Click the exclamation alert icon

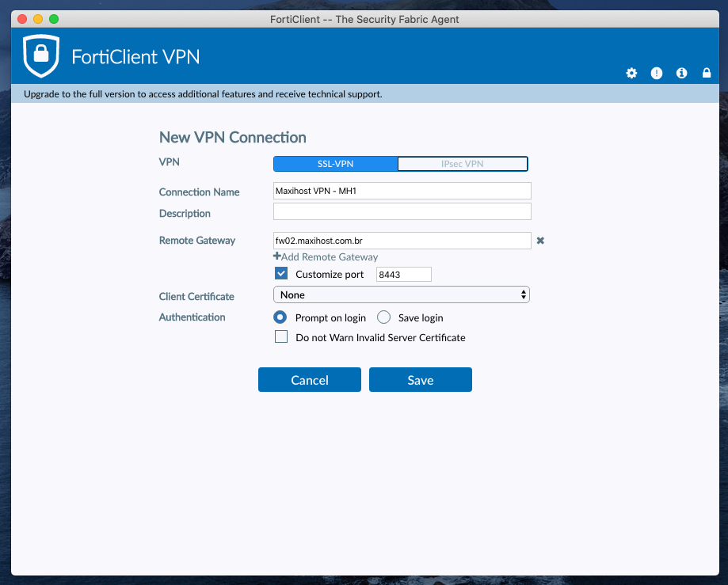point(657,74)
